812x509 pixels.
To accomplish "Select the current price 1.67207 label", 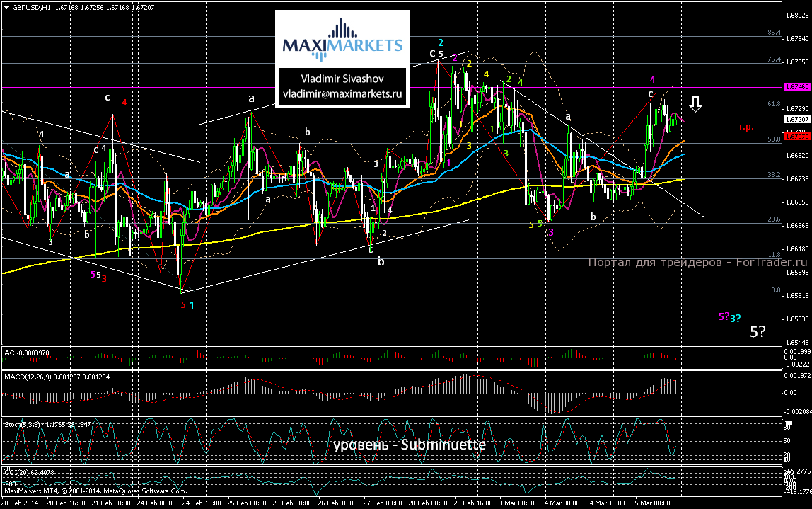I will [x=792, y=120].
